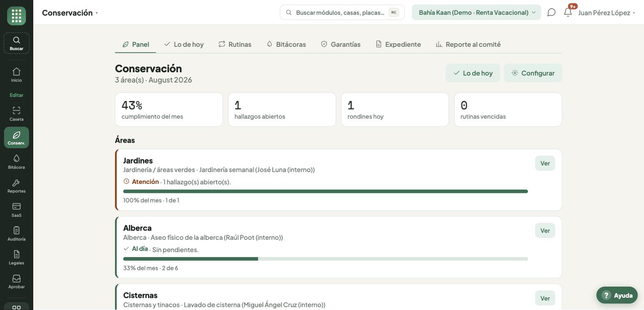Click the Jardines progress bar
Image resolution: width=644 pixels, height=310 pixels.
[325, 191]
